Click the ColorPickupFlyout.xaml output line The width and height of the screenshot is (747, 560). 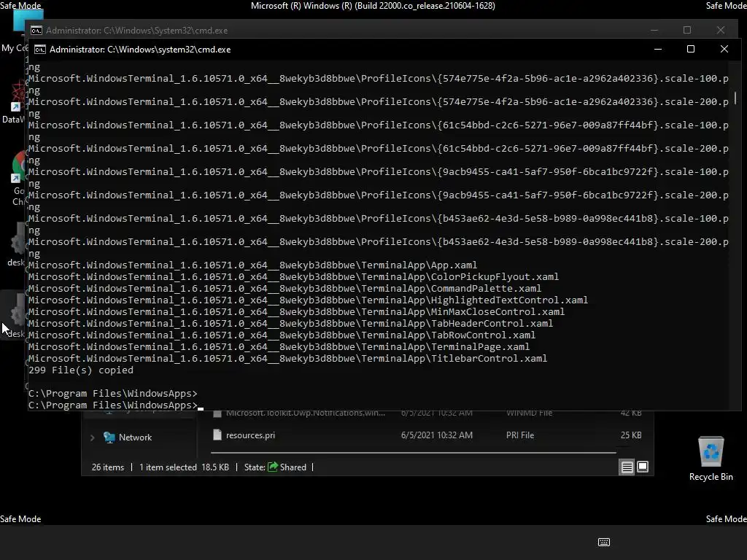point(293,276)
